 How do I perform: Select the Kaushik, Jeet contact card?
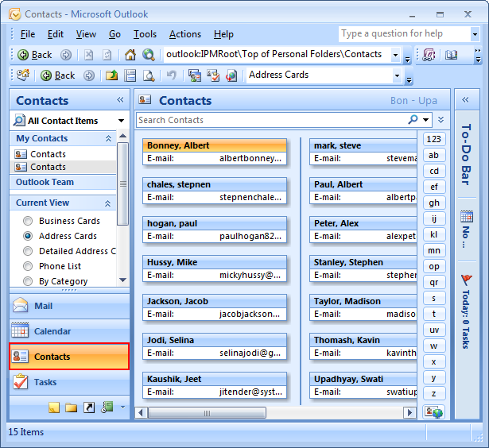(x=215, y=385)
